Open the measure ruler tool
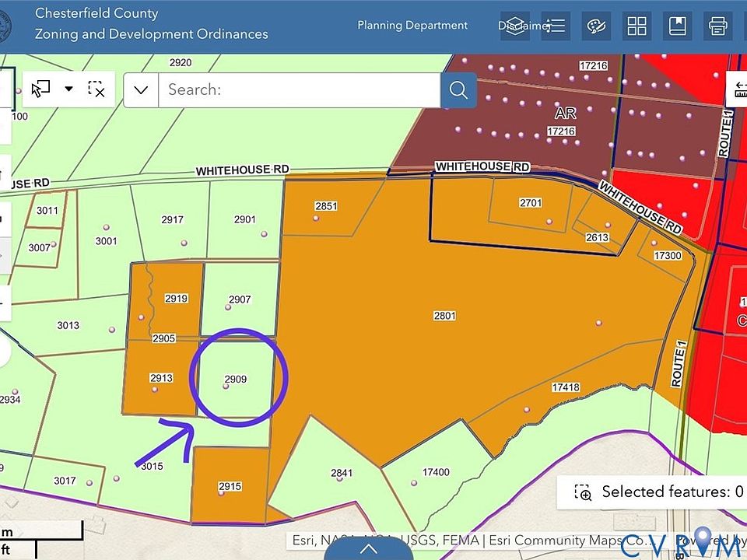747x560 pixels. 738,91
